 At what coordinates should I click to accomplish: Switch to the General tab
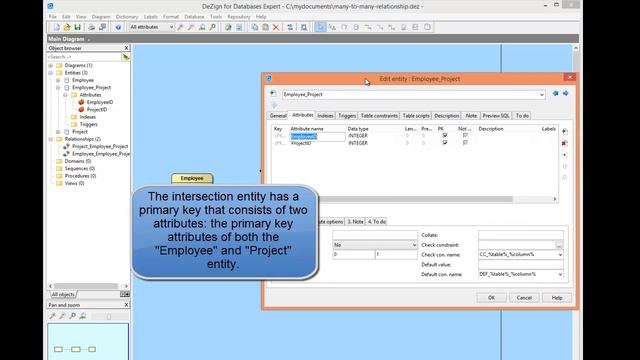pyautogui.click(x=278, y=116)
